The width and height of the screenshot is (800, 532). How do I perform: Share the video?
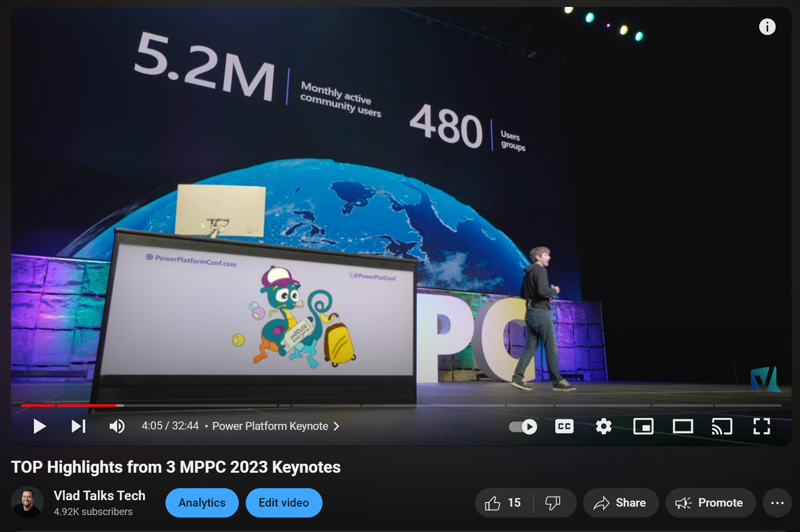[621, 503]
